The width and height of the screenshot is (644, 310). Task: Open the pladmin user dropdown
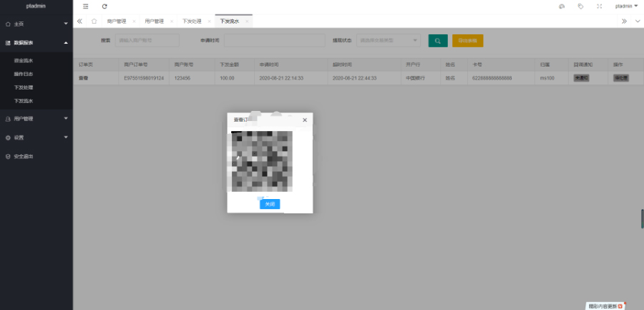[626, 6]
